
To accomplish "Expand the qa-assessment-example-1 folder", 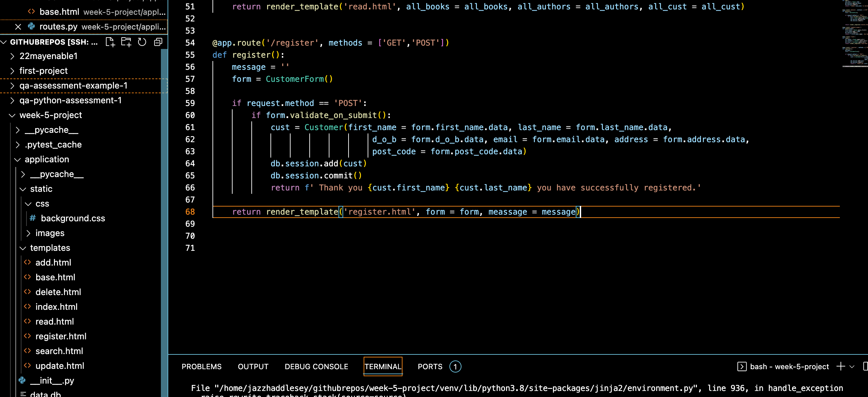I will 12,86.
